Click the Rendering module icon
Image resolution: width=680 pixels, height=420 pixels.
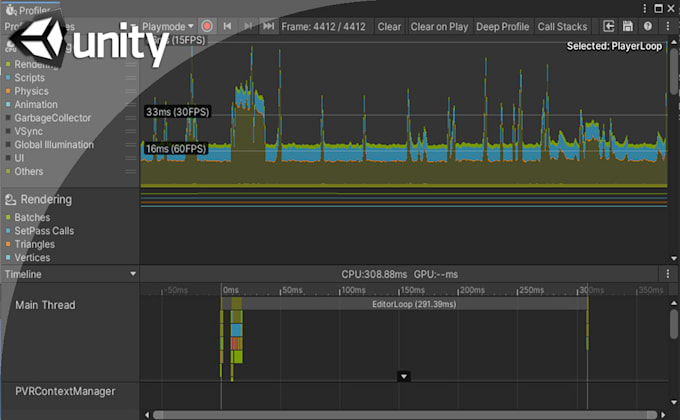click(11, 200)
